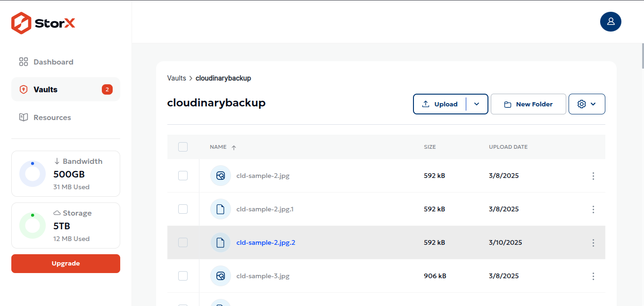The image size is (644, 306).
Task: Expand the settings dropdown chevron
Action: [593, 104]
